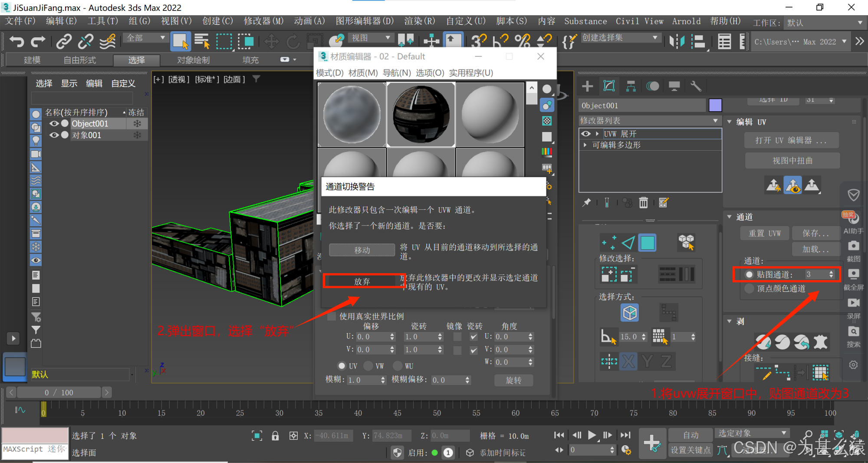Image resolution: width=868 pixels, height=463 pixels.
Task: Select the textured building material sphere
Action: 421,114
